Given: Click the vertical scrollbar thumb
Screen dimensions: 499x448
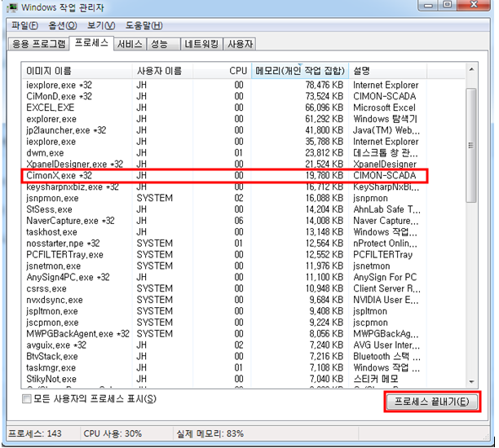Looking at the screenshot, I should pyautogui.click(x=471, y=145).
